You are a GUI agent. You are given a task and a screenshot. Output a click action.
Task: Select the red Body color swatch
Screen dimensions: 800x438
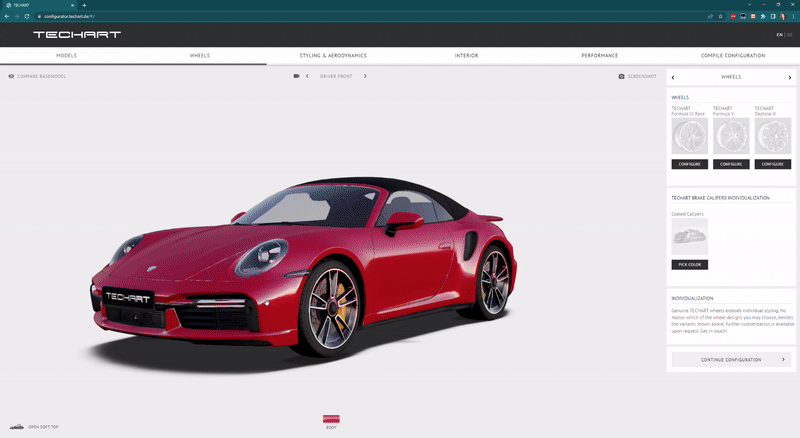click(x=331, y=419)
